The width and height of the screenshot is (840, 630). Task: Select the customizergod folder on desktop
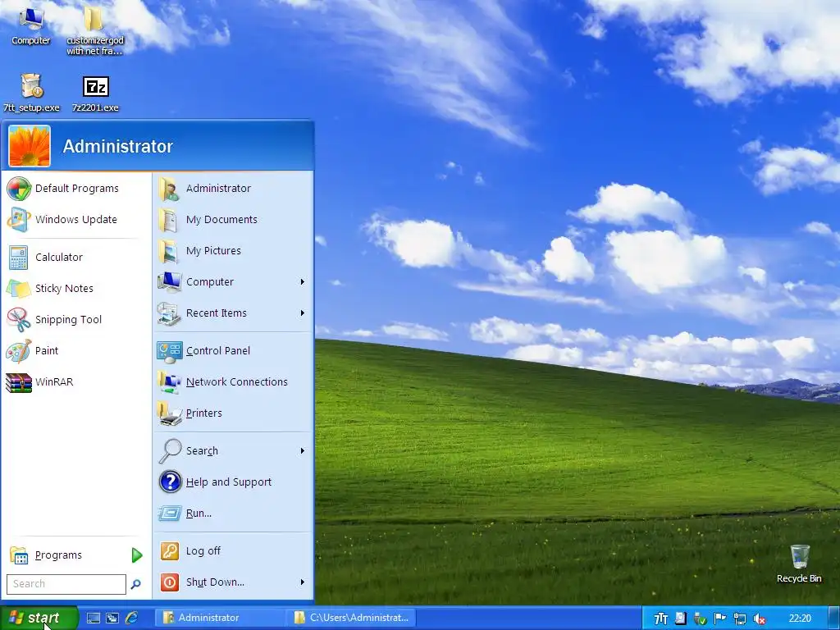95,30
